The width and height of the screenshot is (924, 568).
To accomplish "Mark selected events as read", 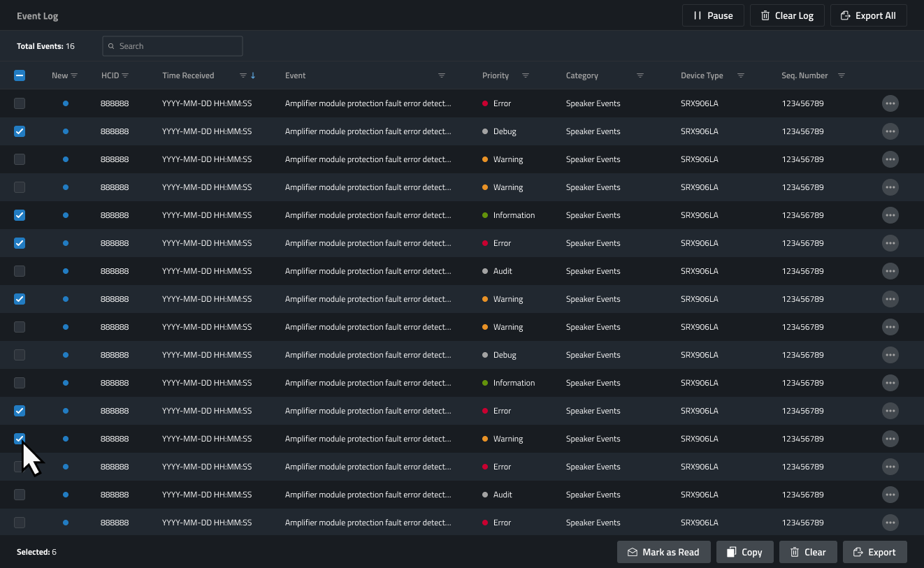I will 663,552.
